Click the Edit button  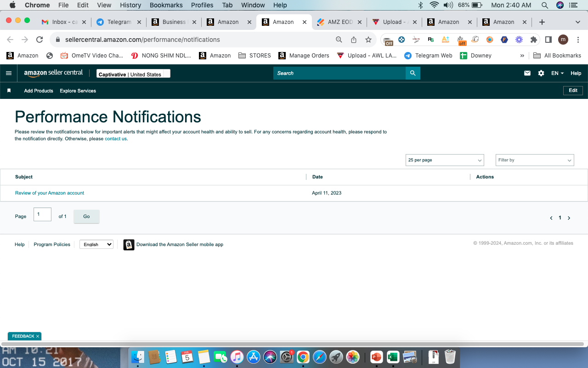pos(573,91)
